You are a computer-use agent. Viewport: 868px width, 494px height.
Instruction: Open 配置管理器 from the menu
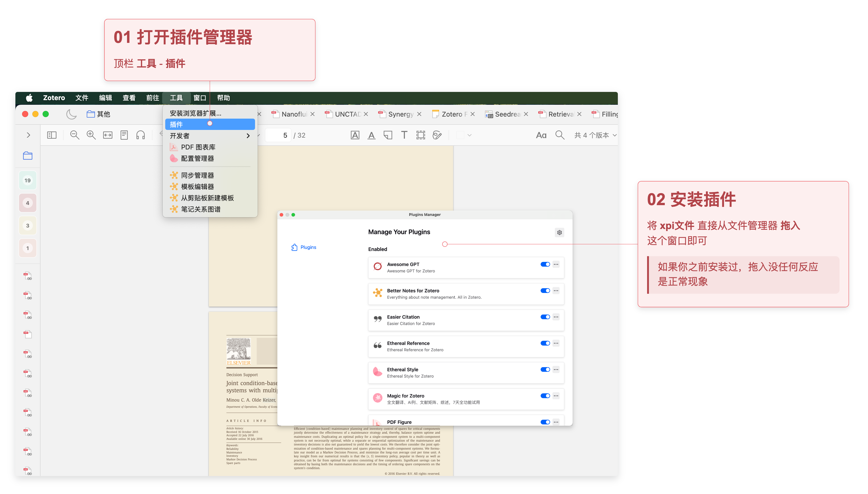[210, 158]
